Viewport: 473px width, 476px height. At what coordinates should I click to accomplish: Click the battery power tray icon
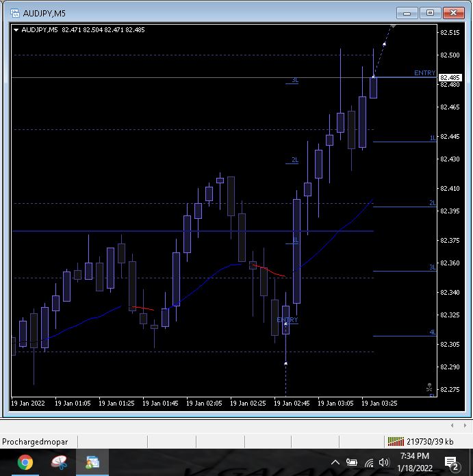[351, 462]
